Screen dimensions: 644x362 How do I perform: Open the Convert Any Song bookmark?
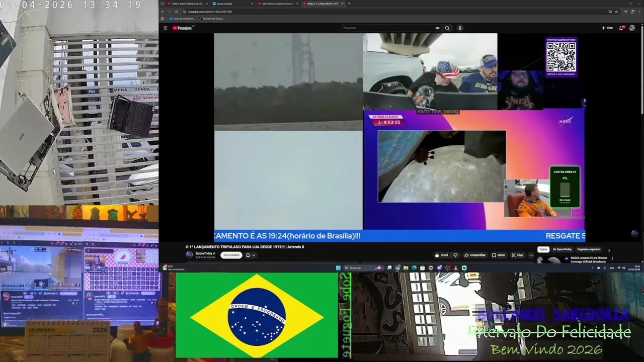click(x=211, y=19)
